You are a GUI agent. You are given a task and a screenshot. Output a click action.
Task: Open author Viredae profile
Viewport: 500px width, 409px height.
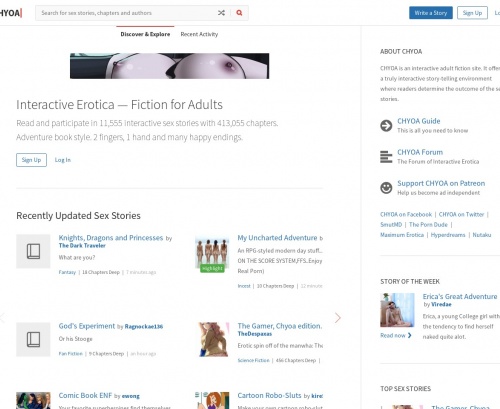pyautogui.click(x=441, y=305)
